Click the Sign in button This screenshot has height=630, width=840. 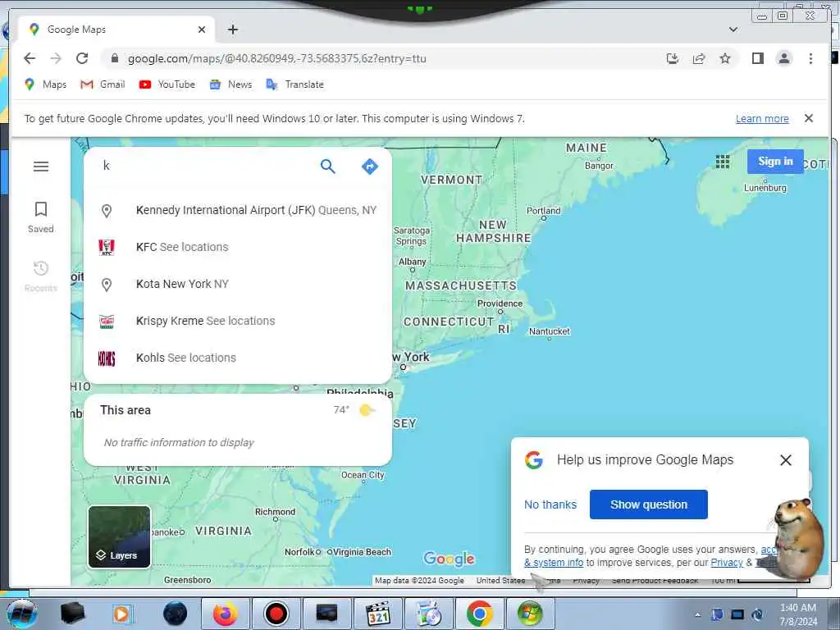(775, 162)
